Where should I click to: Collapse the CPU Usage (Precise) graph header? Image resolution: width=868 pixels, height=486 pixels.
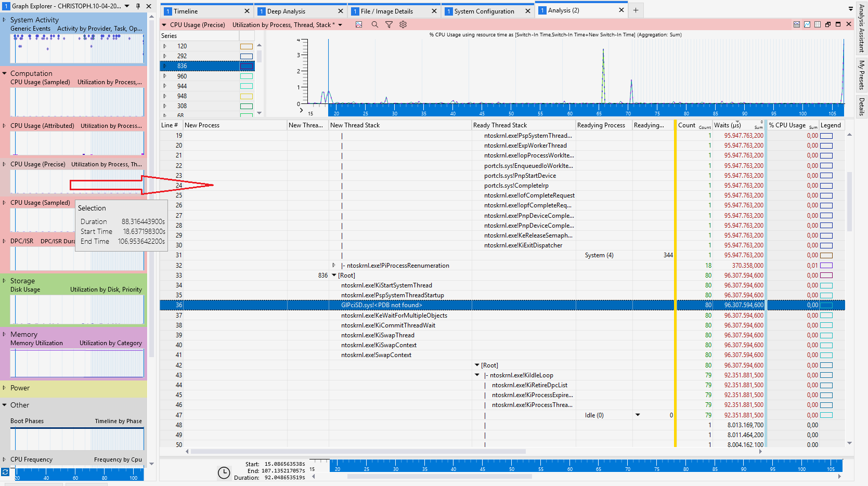164,25
